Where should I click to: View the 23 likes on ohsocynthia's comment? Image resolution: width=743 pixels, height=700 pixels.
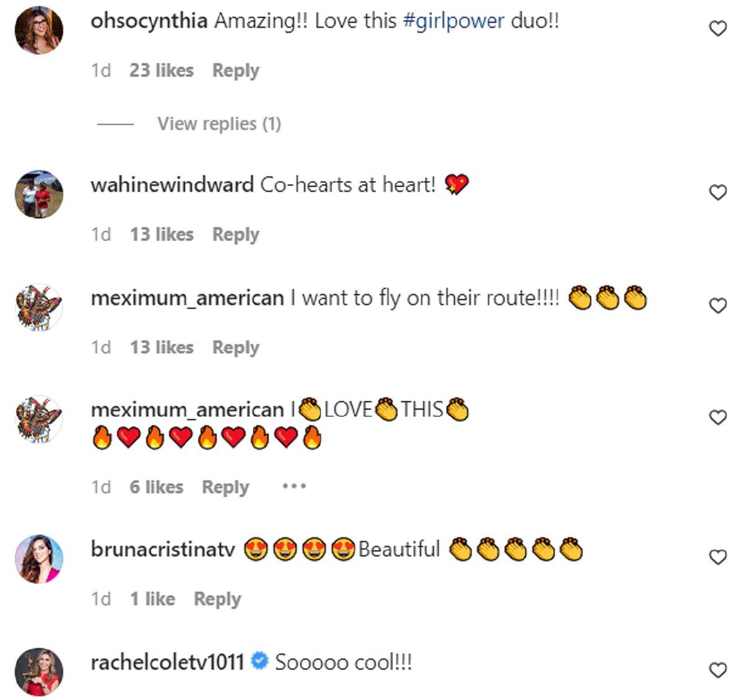tap(161, 71)
